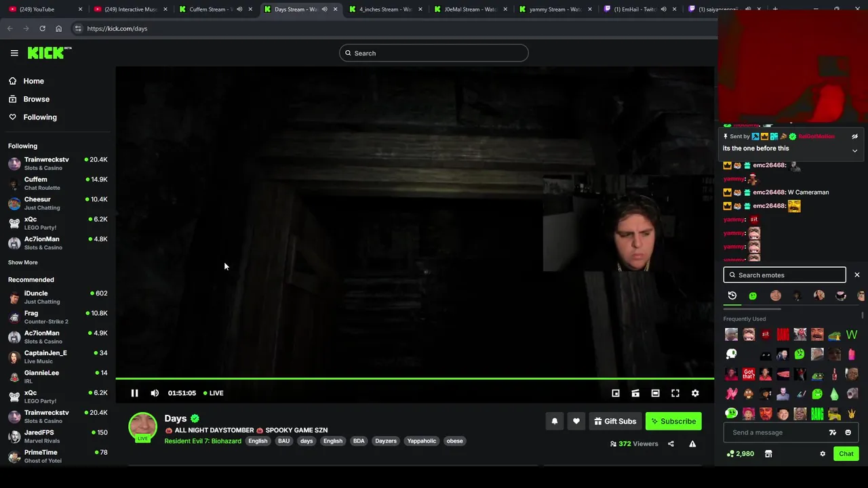Click the emote panel vertical scrollbar
Viewport: 868px width, 488px height.
pos(863,315)
